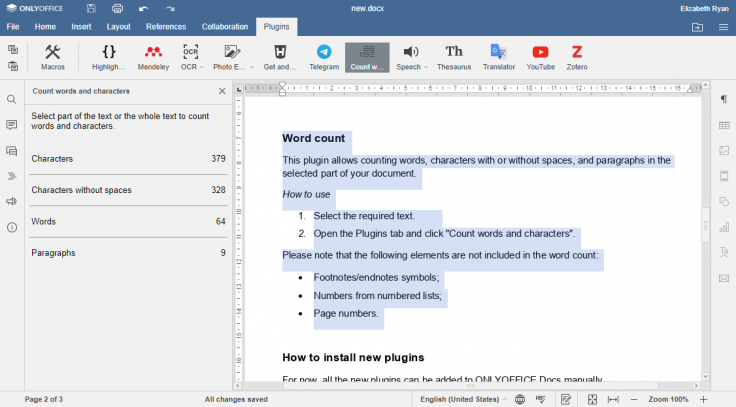Open the Macros plugin

coord(53,57)
